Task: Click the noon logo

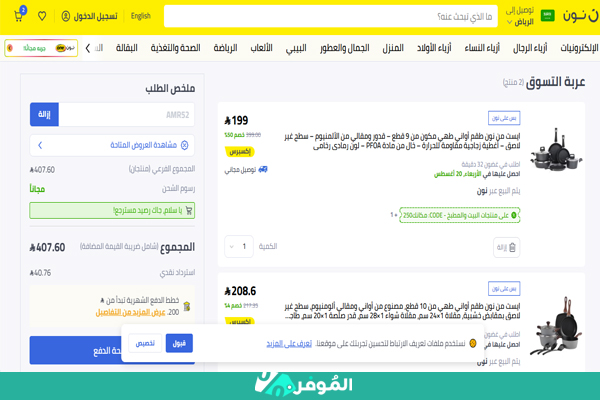Action: pyautogui.click(x=580, y=16)
